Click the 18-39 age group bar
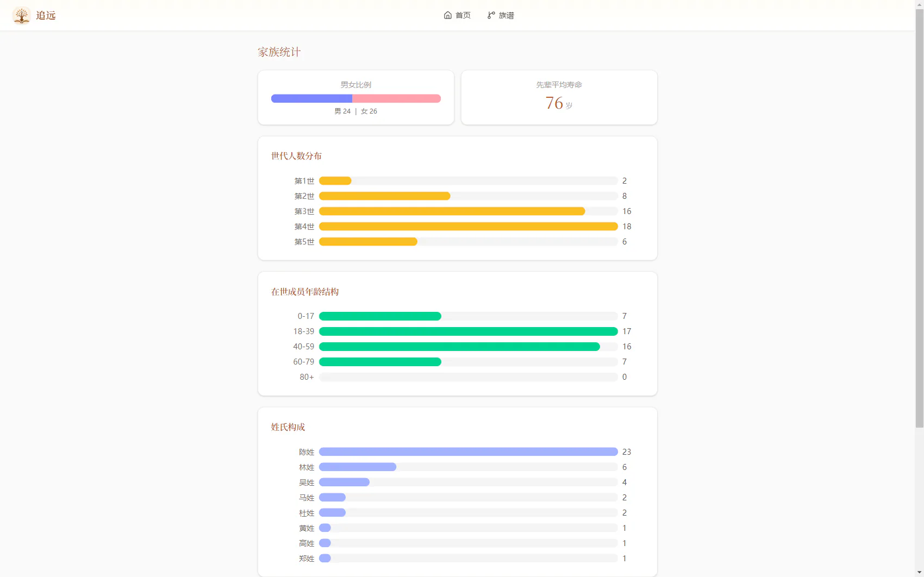The width and height of the screenshot is (924, 577). (x=468, y=331)
